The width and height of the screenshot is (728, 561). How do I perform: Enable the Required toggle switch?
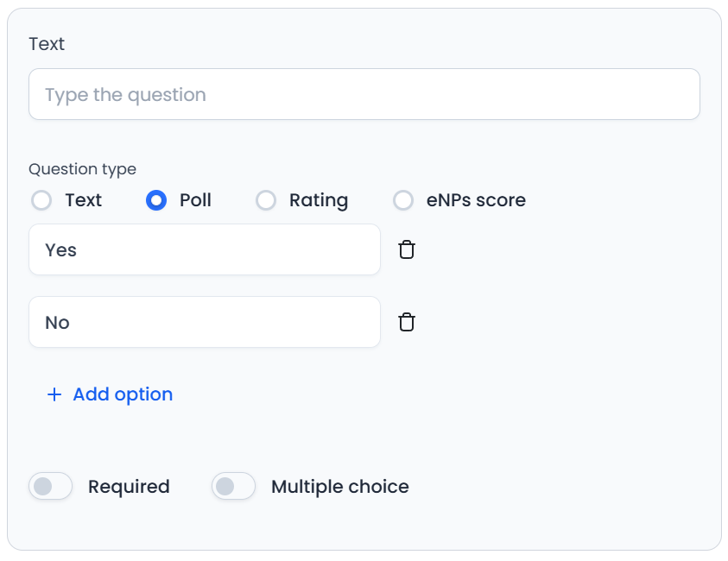click(51, 487)
